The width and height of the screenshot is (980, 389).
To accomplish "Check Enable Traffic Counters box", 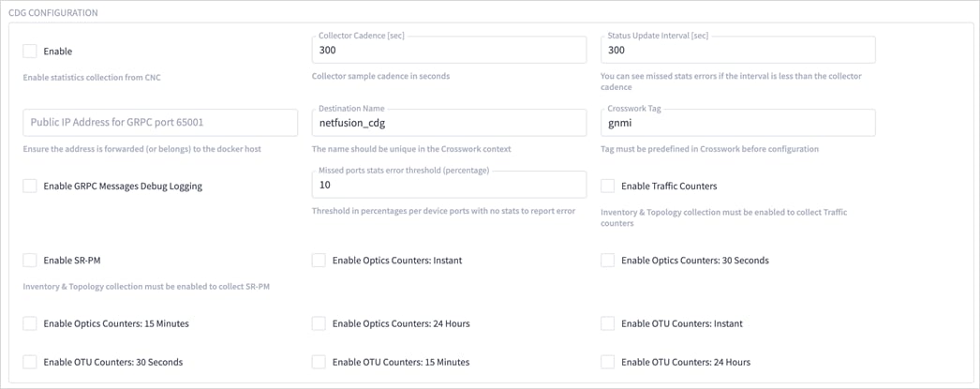I will point(608,186).
